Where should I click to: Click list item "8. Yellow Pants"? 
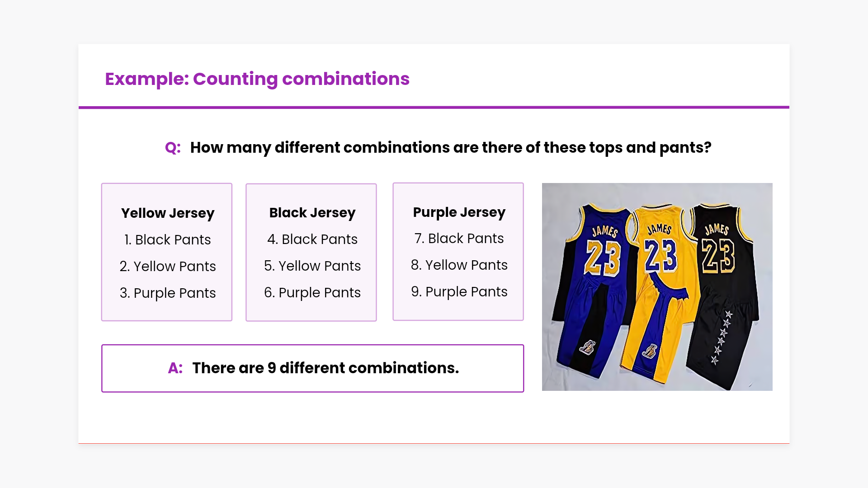pos(459,265)
